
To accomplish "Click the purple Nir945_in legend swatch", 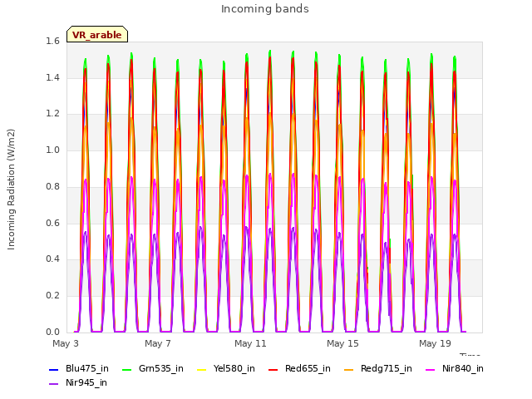I will click(54, 384).
